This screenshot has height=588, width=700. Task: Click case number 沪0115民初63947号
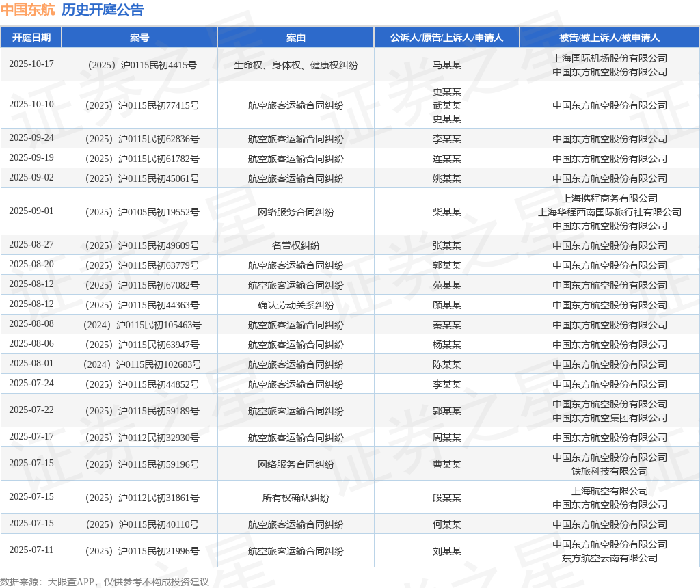(142, 345)
